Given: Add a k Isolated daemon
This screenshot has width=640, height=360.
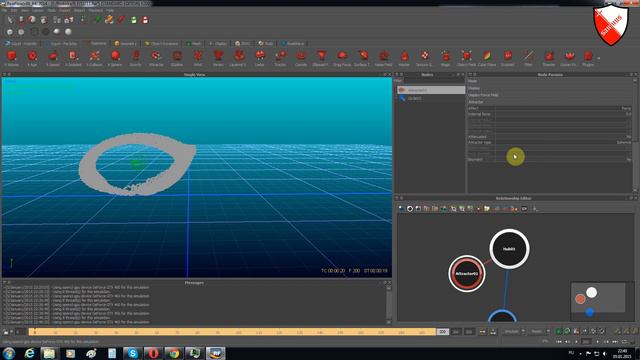Looking at the screenshot, I should [x=73, y=58].
